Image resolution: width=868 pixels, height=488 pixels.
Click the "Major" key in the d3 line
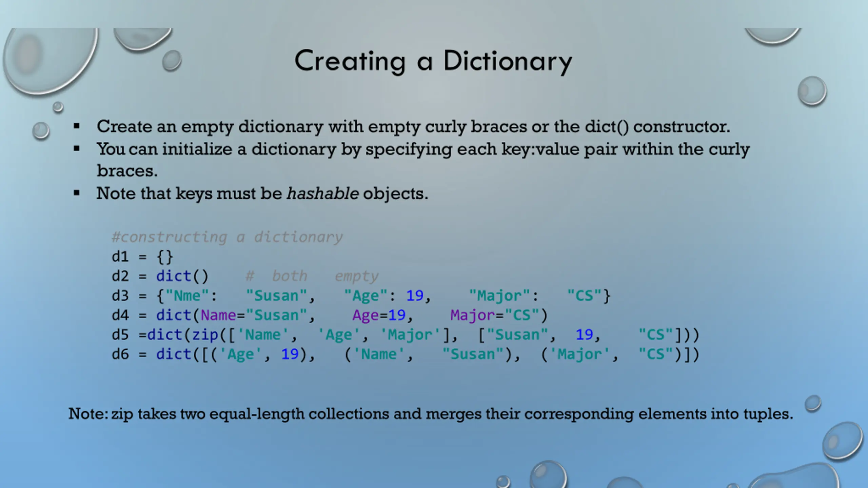click(x=499, y=296)
